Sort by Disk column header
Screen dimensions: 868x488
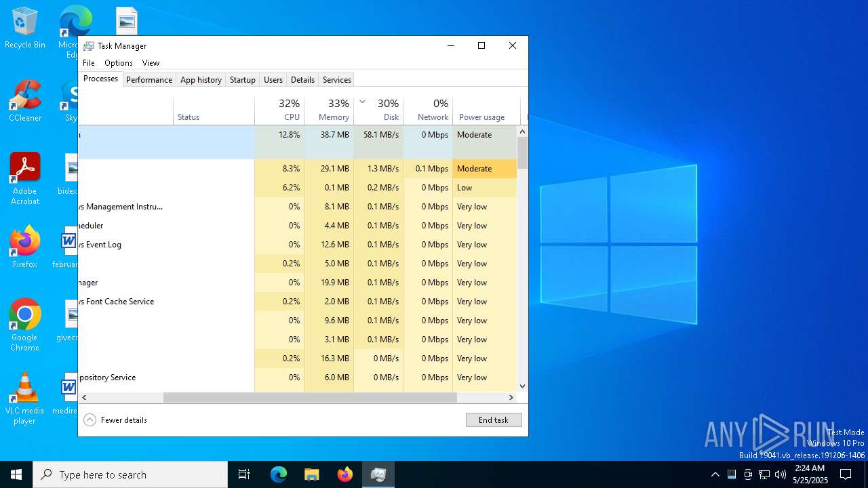[x=378, y=110]
